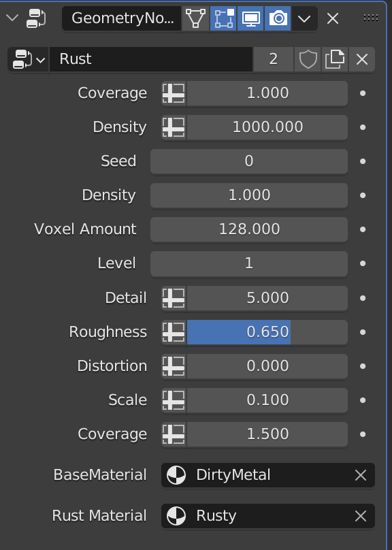Toggle modifier On Cage vertex icon

point(195,18)
